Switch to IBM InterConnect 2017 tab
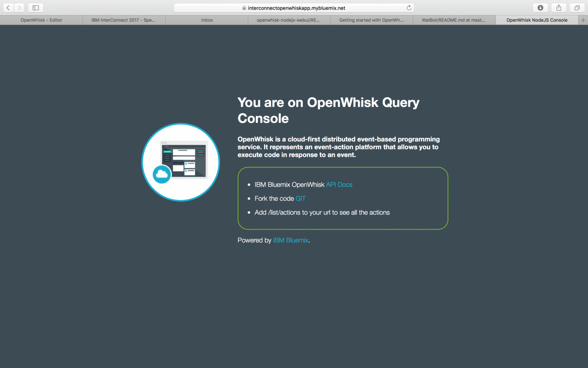 click(x=124, y=20)
